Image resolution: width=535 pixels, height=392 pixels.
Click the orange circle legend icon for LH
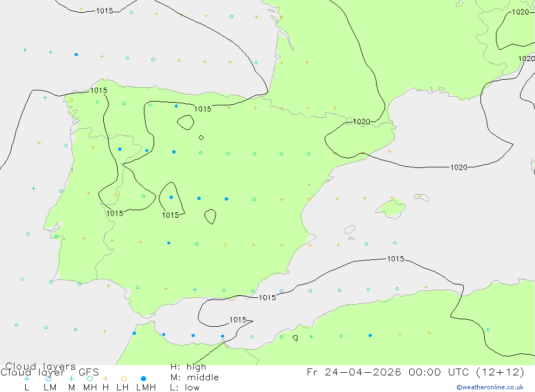click(124, 379)
